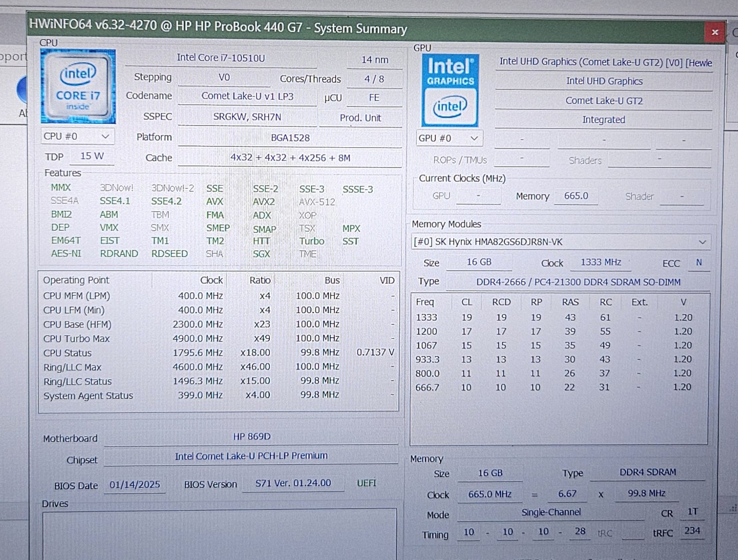Click the Single-Channel memory mode value
The image size is (738, 560).
(x=551, y=512)
